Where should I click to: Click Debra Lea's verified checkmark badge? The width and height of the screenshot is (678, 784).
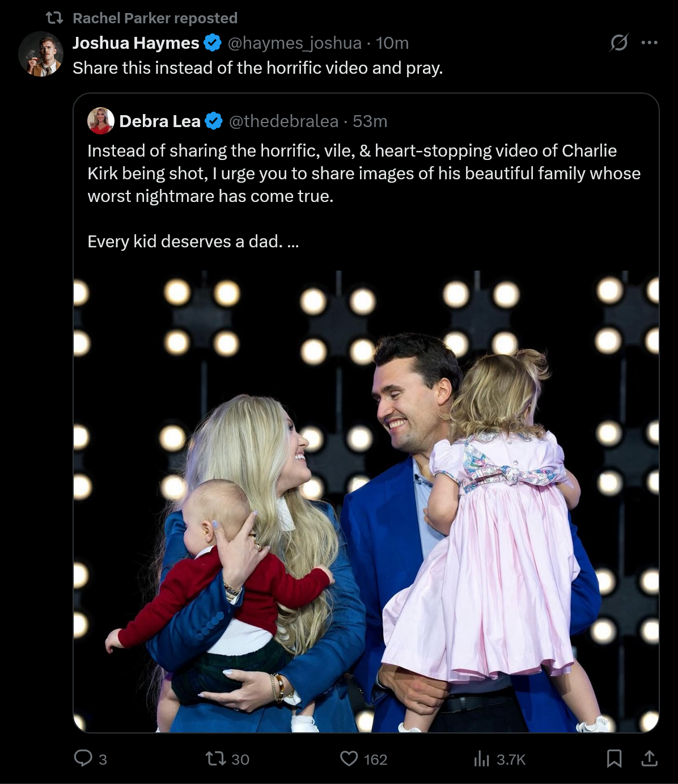pos(213,121)
